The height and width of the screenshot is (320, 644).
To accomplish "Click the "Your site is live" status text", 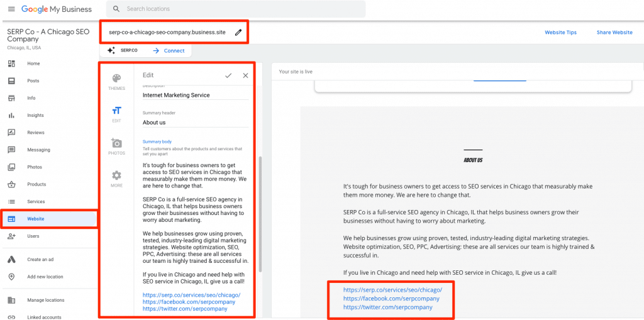I will (x=296, y=72).
